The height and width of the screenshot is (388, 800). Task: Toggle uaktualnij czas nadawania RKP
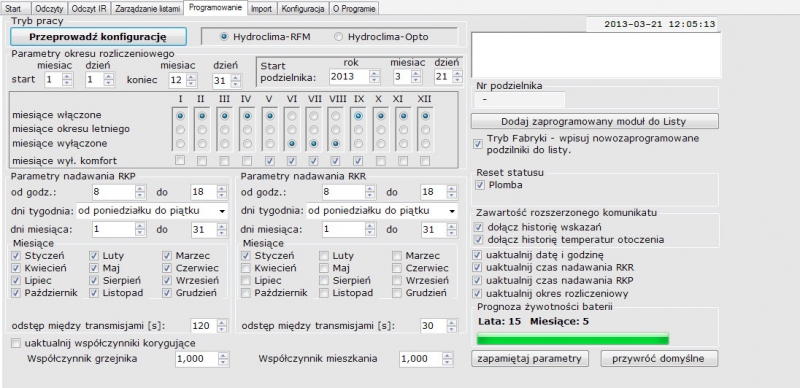pos(478,280)
